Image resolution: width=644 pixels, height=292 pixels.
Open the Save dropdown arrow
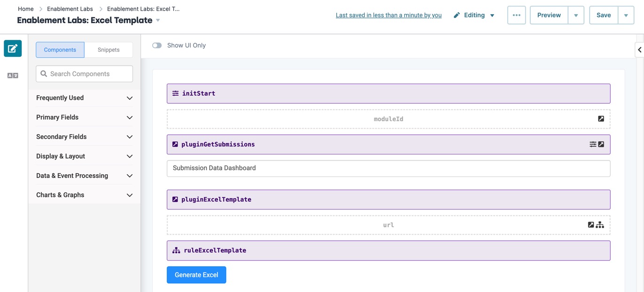(x=626, y=15)
